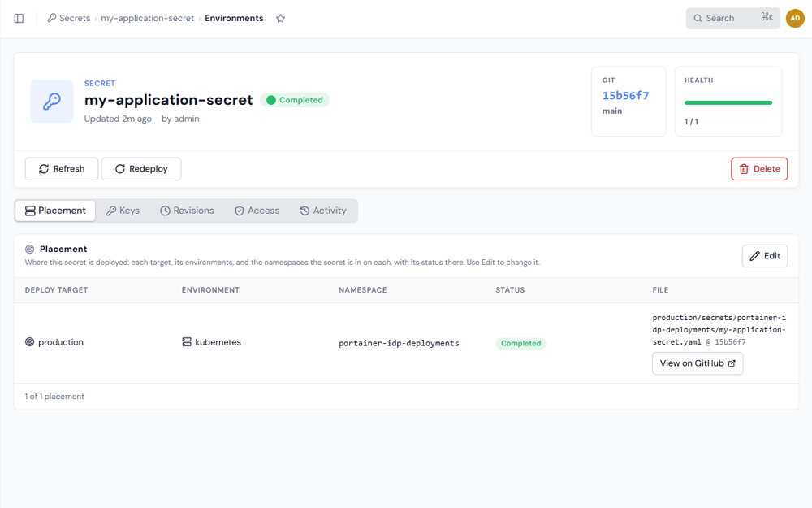Show the Activity tab

323,211
